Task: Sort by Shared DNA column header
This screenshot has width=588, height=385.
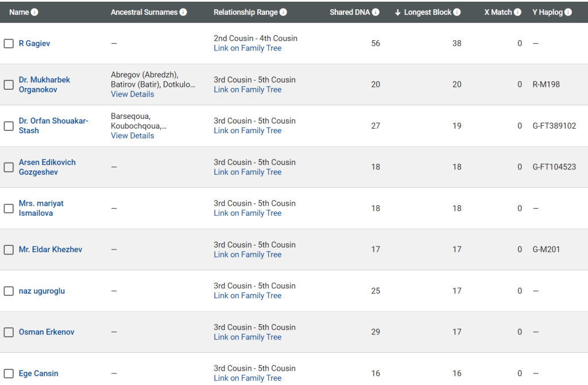Action: pos(350,12)
